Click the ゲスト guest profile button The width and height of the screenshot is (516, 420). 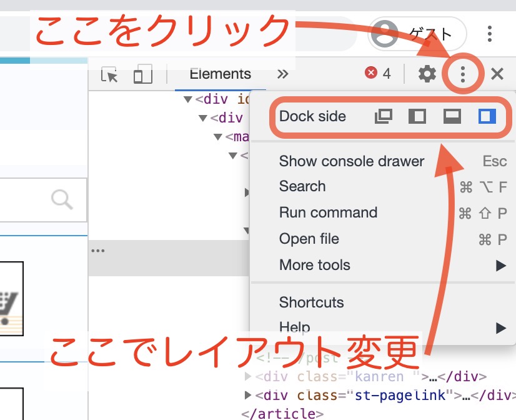pyautogui.click(x=417, y=34)
